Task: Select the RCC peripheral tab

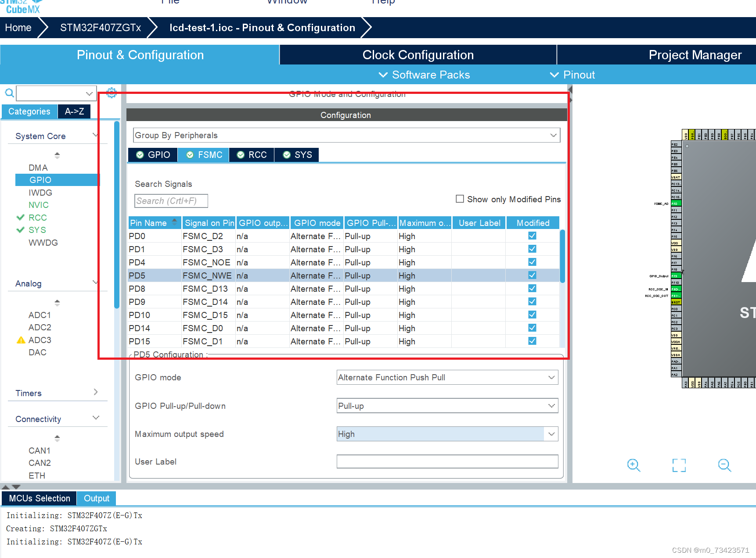Action: pos(252,155)
